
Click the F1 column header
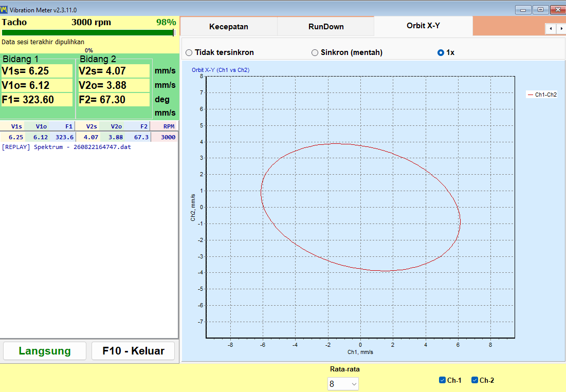tap(62, 126)
